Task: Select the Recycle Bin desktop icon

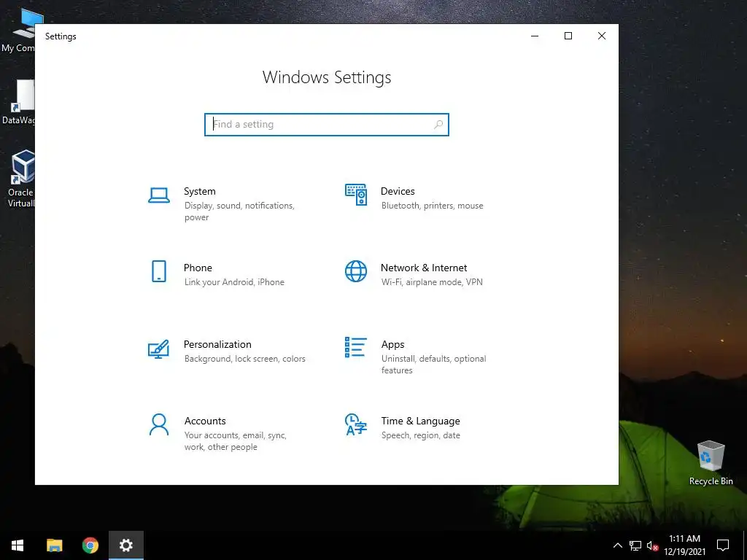Action: (x=711, y=463)
